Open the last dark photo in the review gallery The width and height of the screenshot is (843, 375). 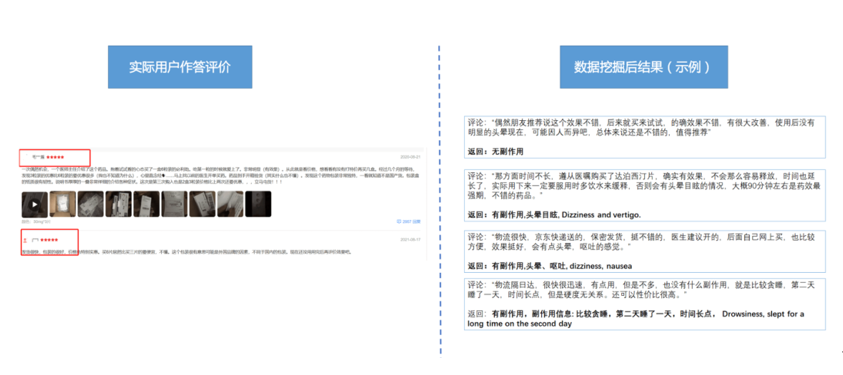point(258,204)
